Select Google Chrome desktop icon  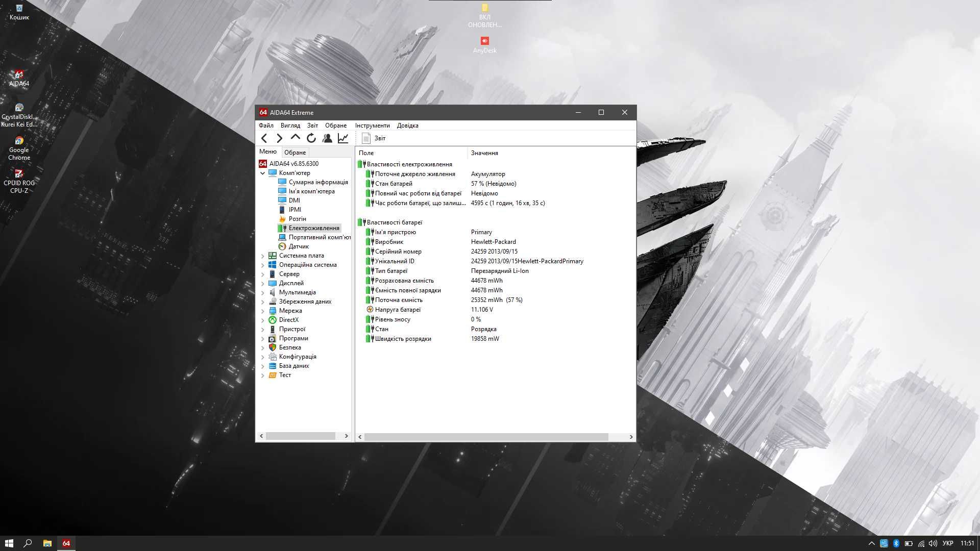click(19, 148)
